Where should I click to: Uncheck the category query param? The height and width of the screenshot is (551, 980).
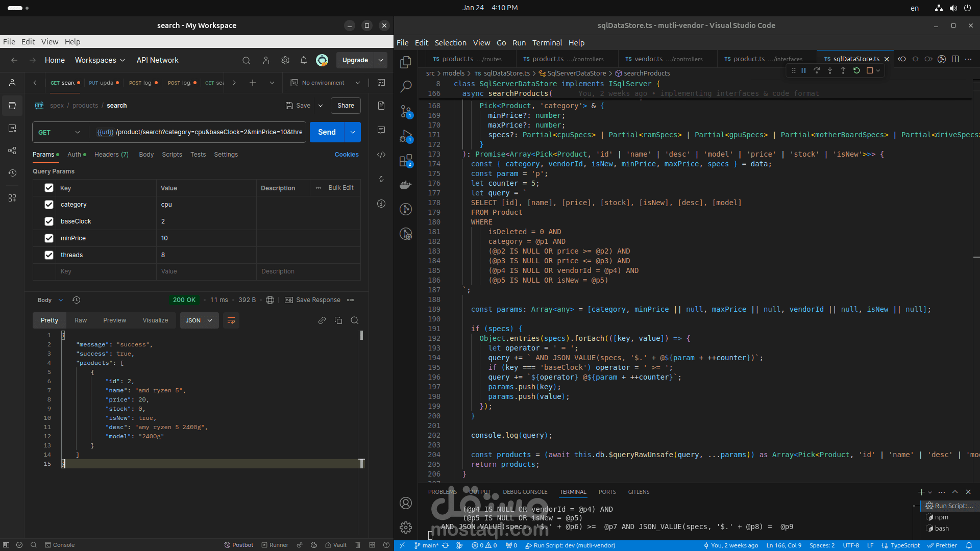pyautogui.click(x=49, y=205)
